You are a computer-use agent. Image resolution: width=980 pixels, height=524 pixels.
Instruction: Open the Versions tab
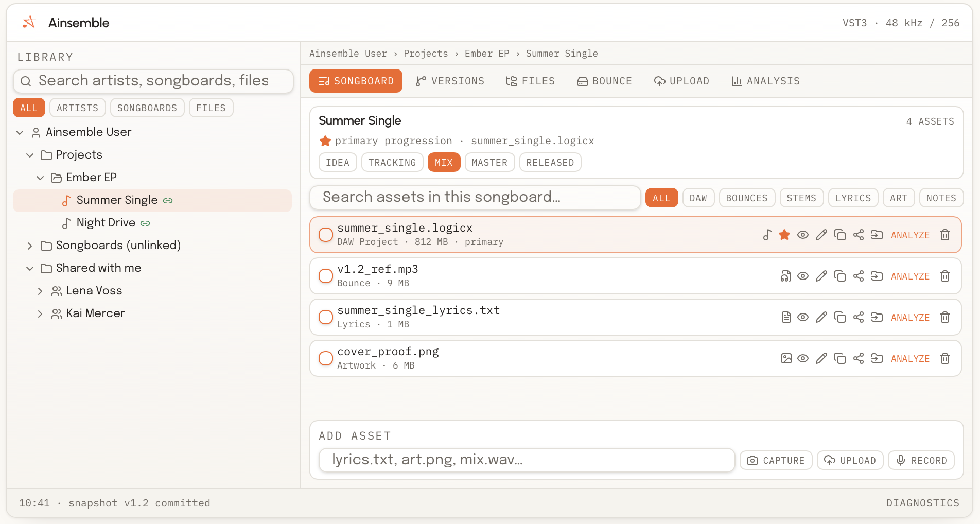point(450,81)
